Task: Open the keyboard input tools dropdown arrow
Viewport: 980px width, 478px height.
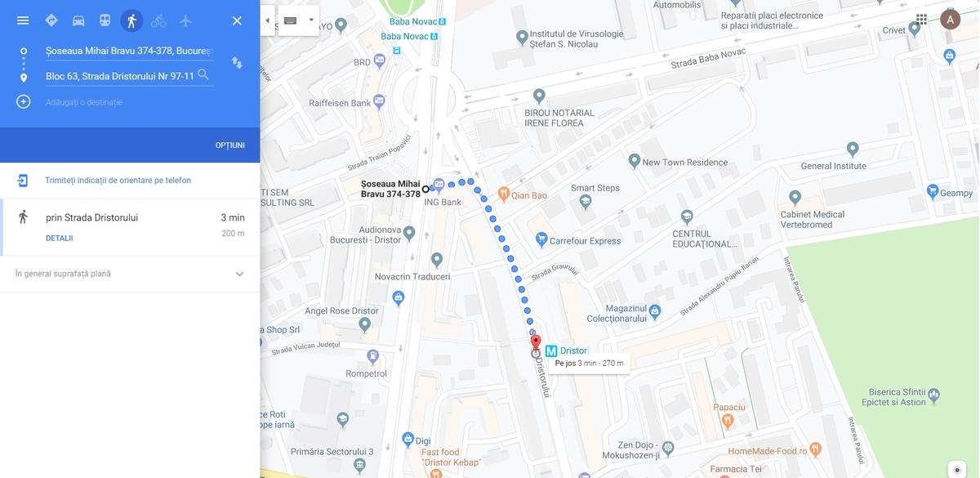Action: pos(311,20)
